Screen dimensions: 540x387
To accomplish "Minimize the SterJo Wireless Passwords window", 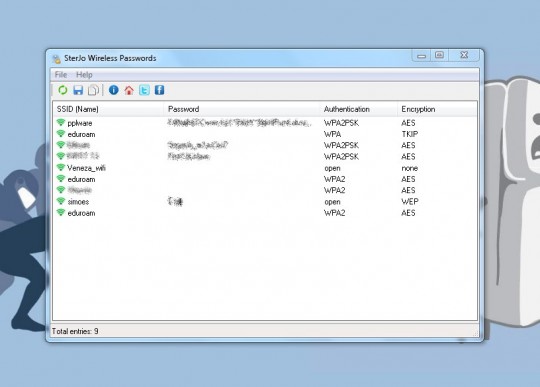I will [421, 55].
